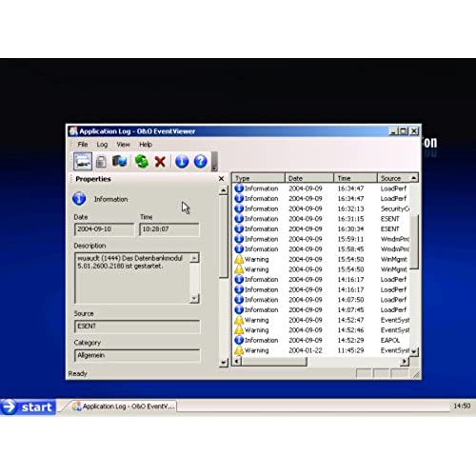Click the Date field showing 2004-09-10
The image size is (476, 476).
tap(104, 229)
